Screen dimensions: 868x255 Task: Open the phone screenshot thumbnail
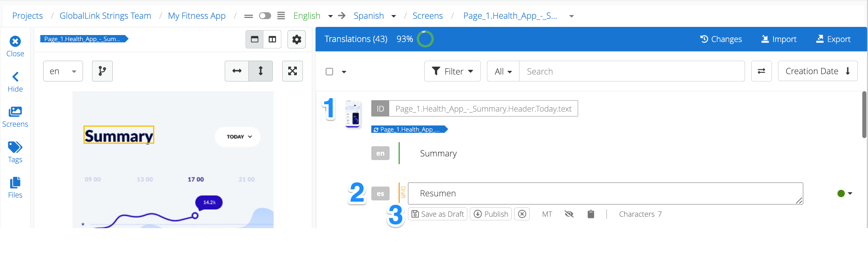pos(353,114)
